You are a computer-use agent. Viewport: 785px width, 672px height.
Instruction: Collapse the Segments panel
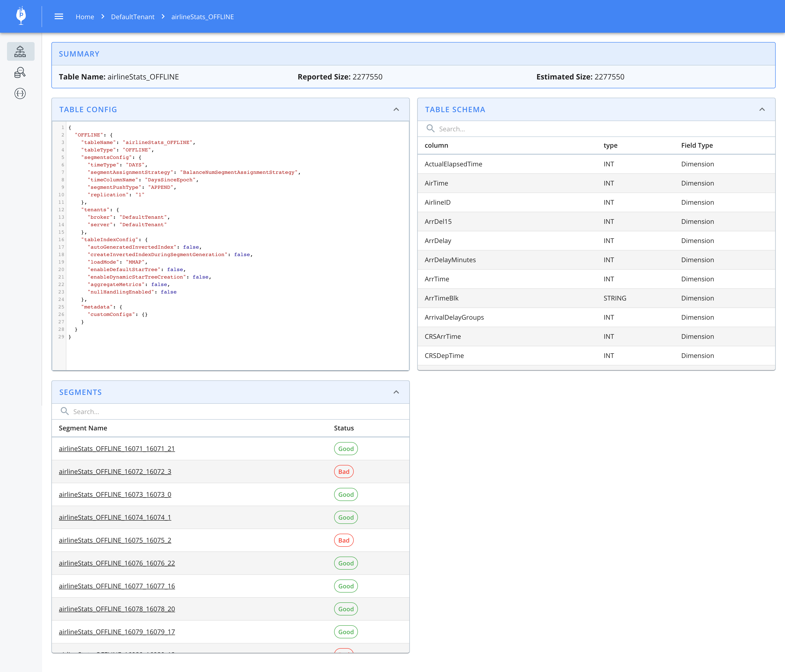point(396,392)
